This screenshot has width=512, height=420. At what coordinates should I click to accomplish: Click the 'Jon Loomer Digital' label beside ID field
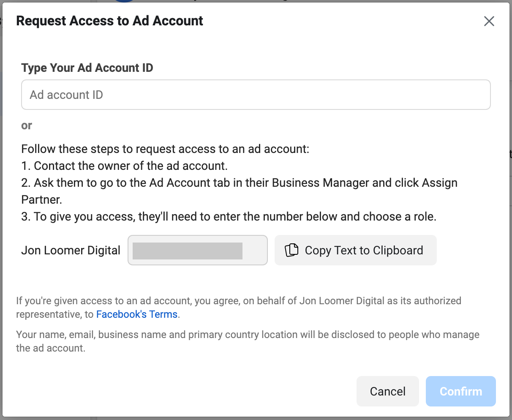click(x=71, y=251)
